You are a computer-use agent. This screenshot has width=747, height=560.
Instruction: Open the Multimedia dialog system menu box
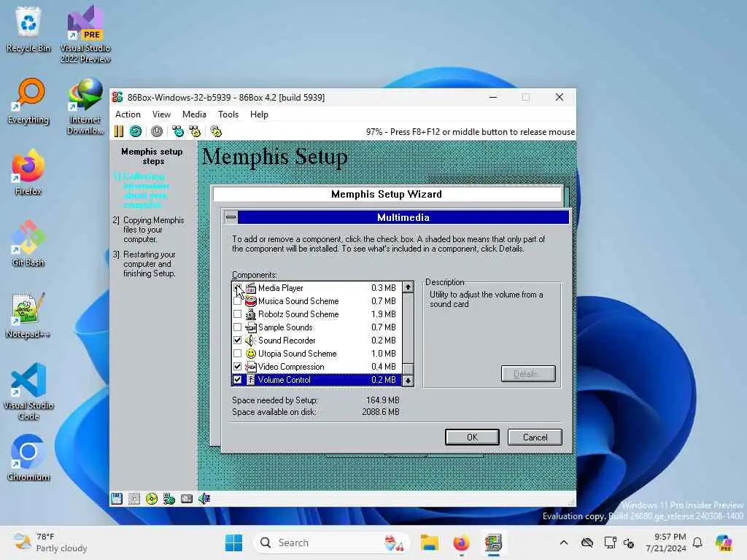(x=231, y=217)
